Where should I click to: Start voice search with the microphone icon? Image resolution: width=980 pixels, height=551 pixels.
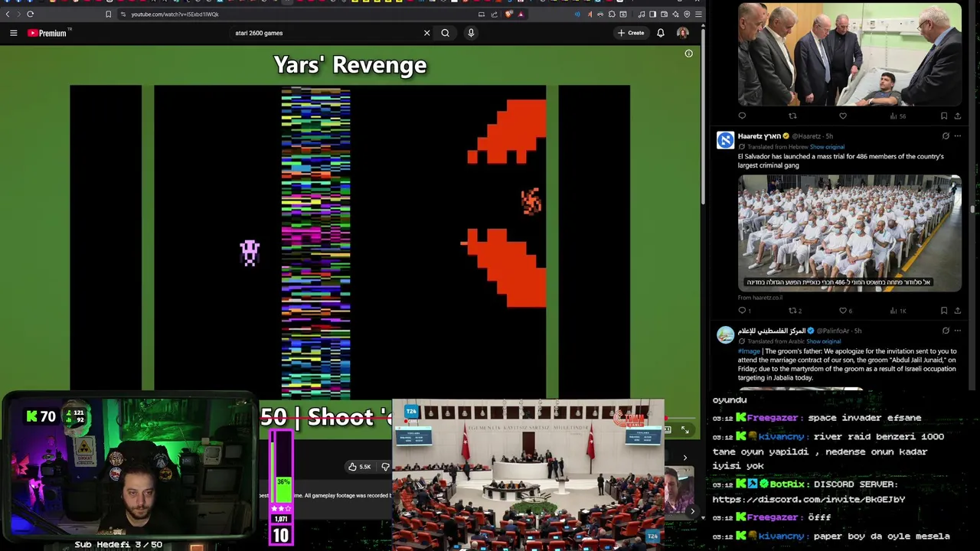(x=471, y=33)
